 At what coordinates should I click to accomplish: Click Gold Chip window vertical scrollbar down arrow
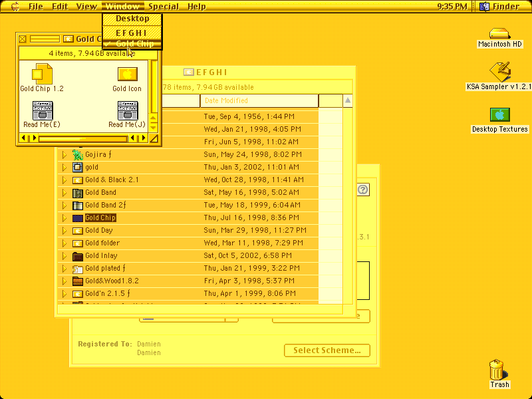tap(154, 128)
